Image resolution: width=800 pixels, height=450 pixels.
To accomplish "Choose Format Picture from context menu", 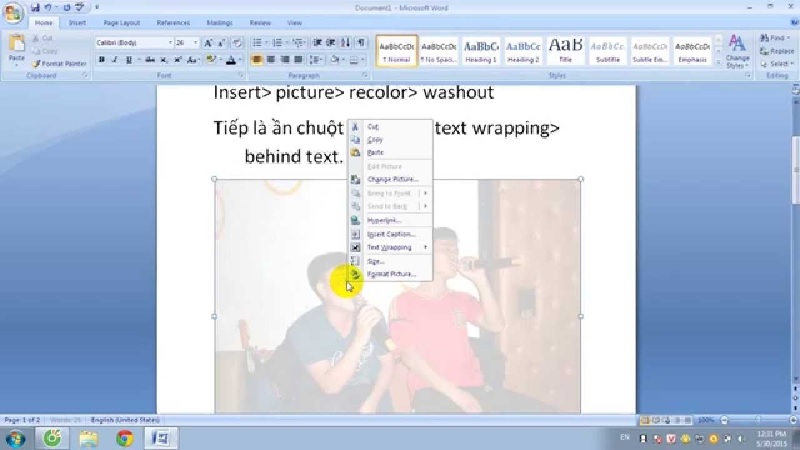I will 390,274.
